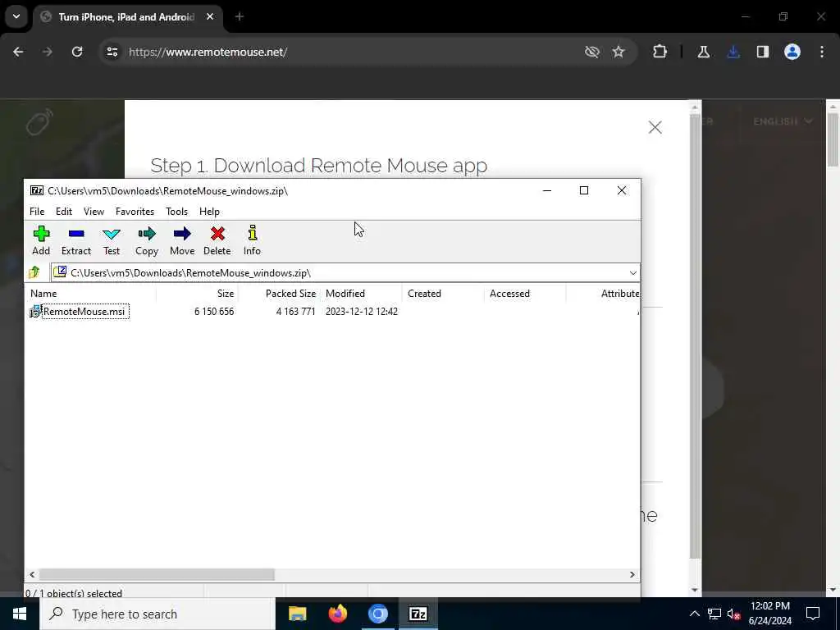Image resolution: width=840 pixels, height=630 pixels.
Task: Open the View menu
Action: click(94, 212)
